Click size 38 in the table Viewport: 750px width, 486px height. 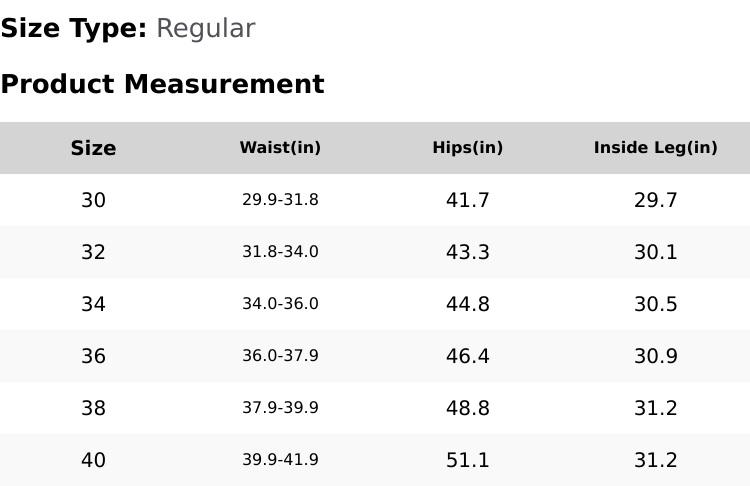click(93, 408)
